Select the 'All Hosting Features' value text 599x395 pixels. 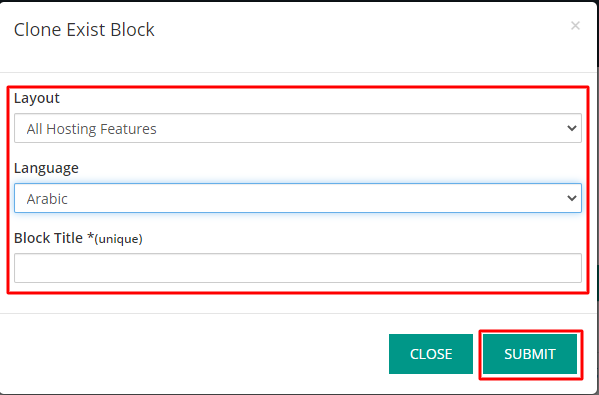pos(91,129)
